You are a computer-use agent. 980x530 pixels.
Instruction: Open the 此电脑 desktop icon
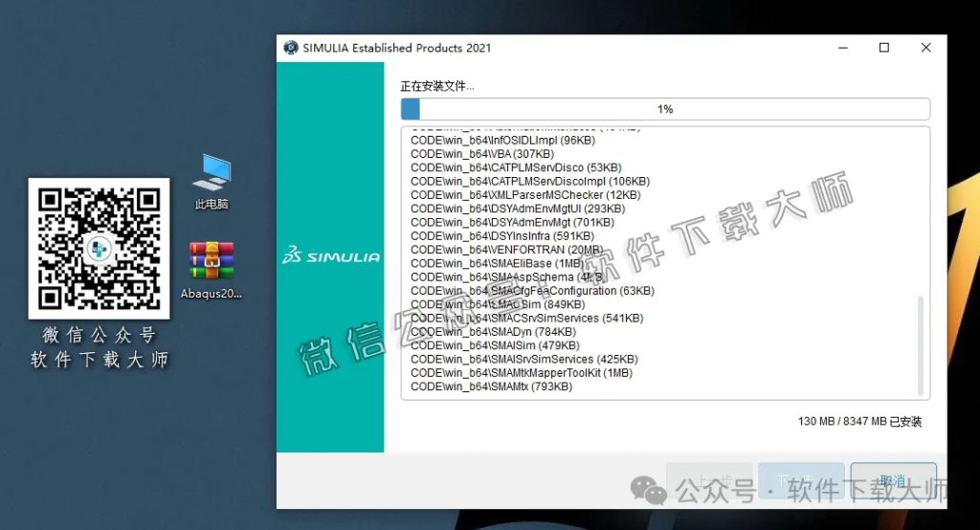tap(212, 181)
